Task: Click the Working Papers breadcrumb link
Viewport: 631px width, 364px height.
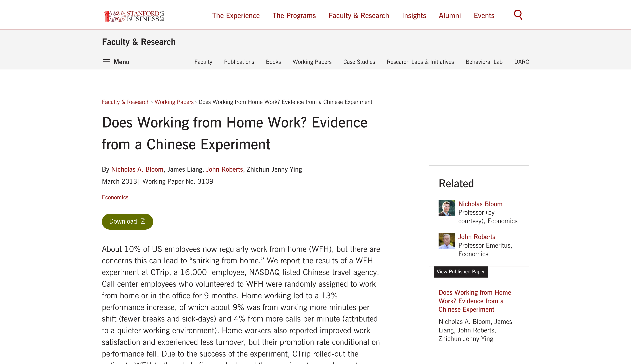Action: 174,102
